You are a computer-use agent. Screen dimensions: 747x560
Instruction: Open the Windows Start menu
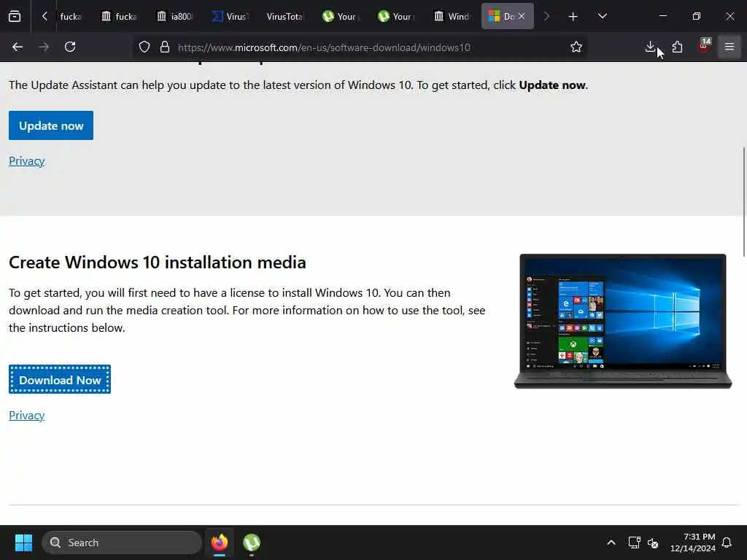click(x=23, y=542)
